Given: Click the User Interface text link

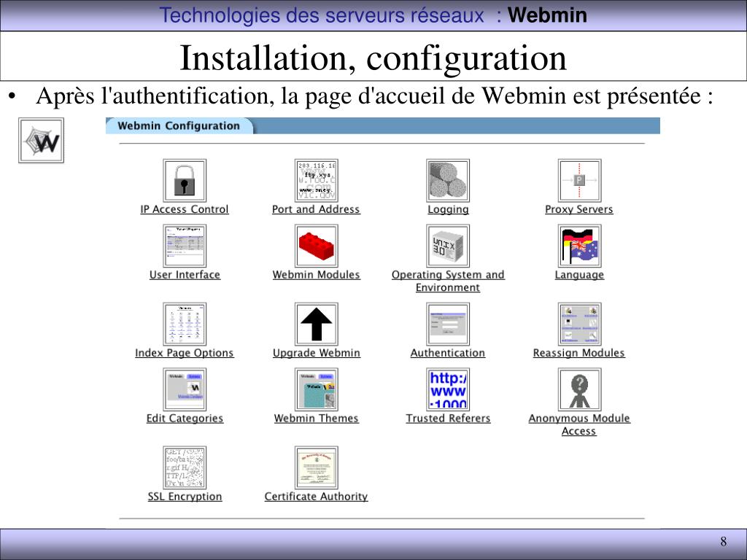Looking at the screenshot, I should [185, 275].
